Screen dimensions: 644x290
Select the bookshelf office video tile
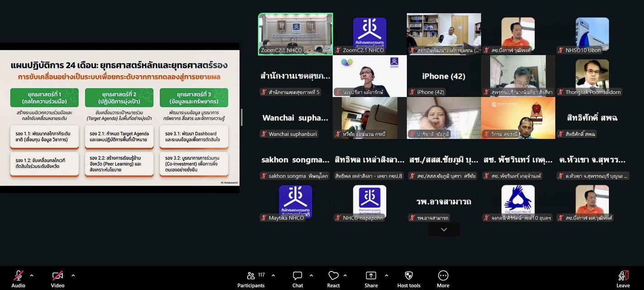coord(444,34)
